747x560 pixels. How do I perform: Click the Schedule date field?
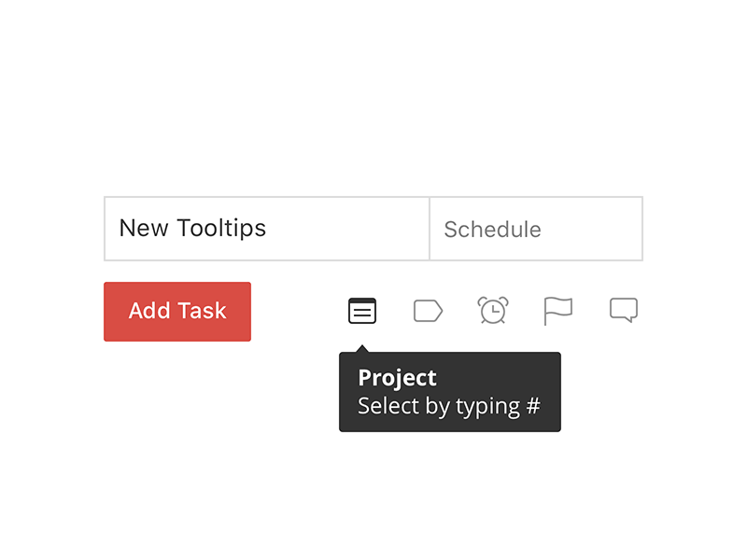coord(535,229)
